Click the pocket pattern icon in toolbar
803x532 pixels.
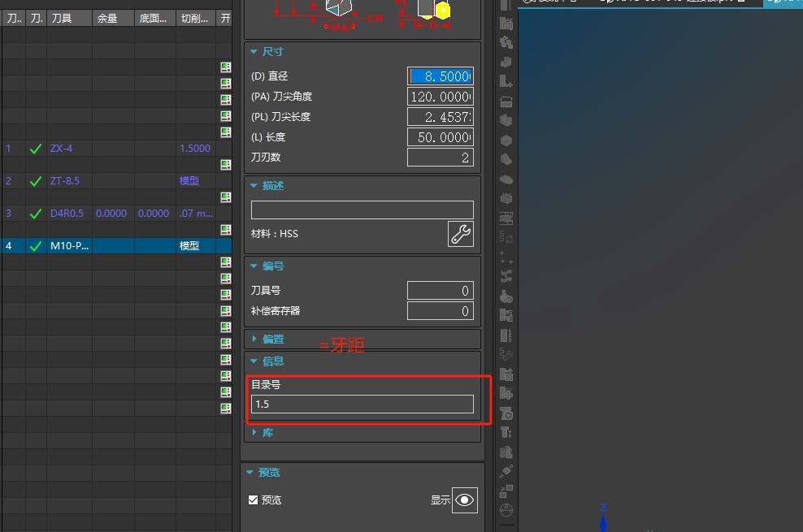click(x=506, y=218)
